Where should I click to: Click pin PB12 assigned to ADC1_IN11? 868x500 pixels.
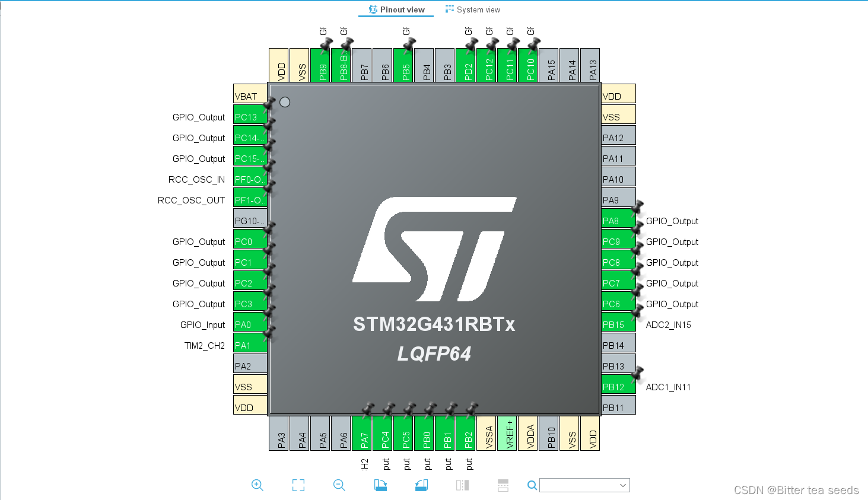pyautogui.click(x=618, y=384)
